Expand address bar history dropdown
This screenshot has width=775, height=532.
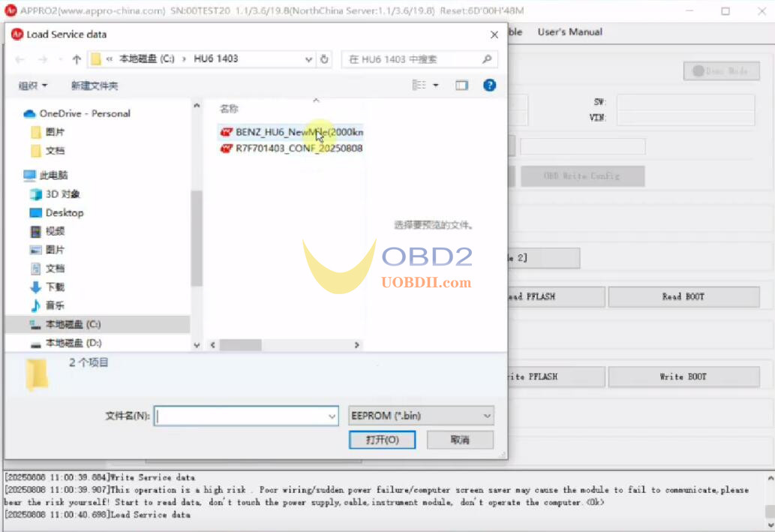(308, 59)
